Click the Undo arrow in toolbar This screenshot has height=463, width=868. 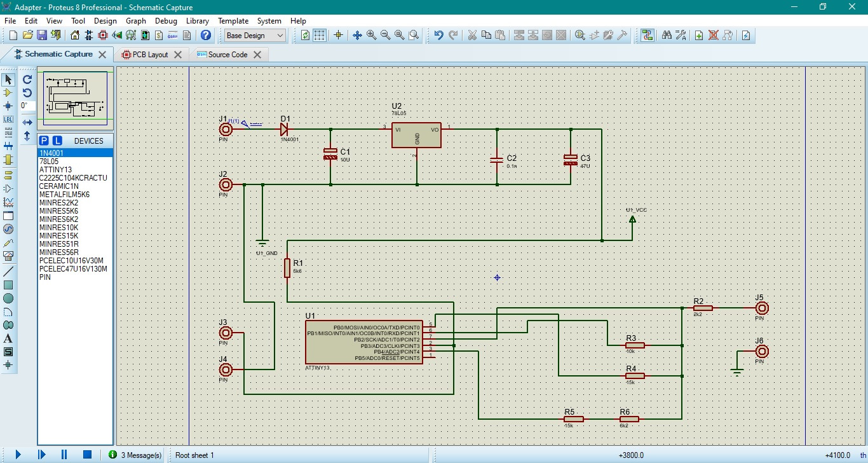tap(438, 36)
